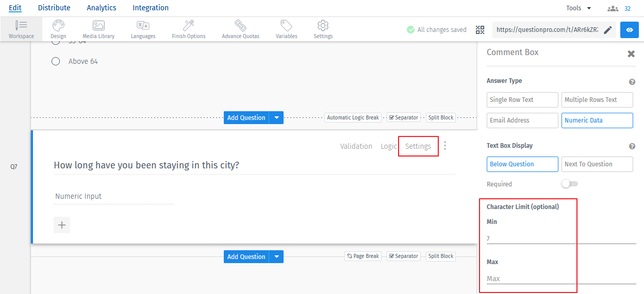Open the Q7 Settings link
Image resolution: width=644 pixels, height=294 pixels.
(x=418, y=146)
